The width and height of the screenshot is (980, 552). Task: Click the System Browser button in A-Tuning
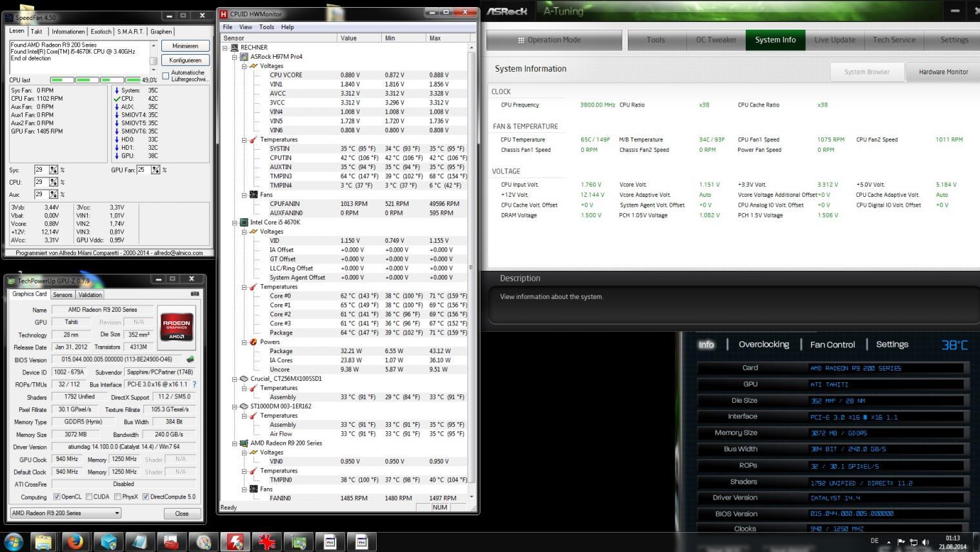tap(866, 72)
